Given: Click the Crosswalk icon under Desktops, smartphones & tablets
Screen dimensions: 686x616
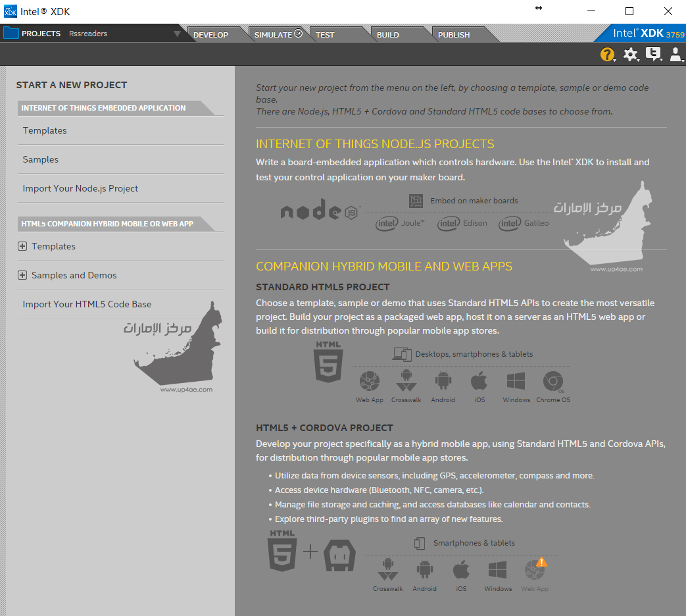Looking at the screenshot, I should 406,380.
